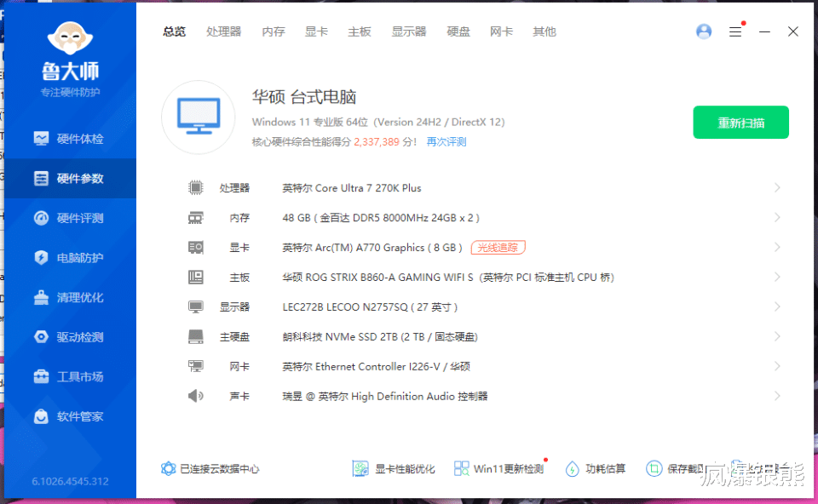
Task: Open the hamburger main menu
Action: [x=735, y=31]
